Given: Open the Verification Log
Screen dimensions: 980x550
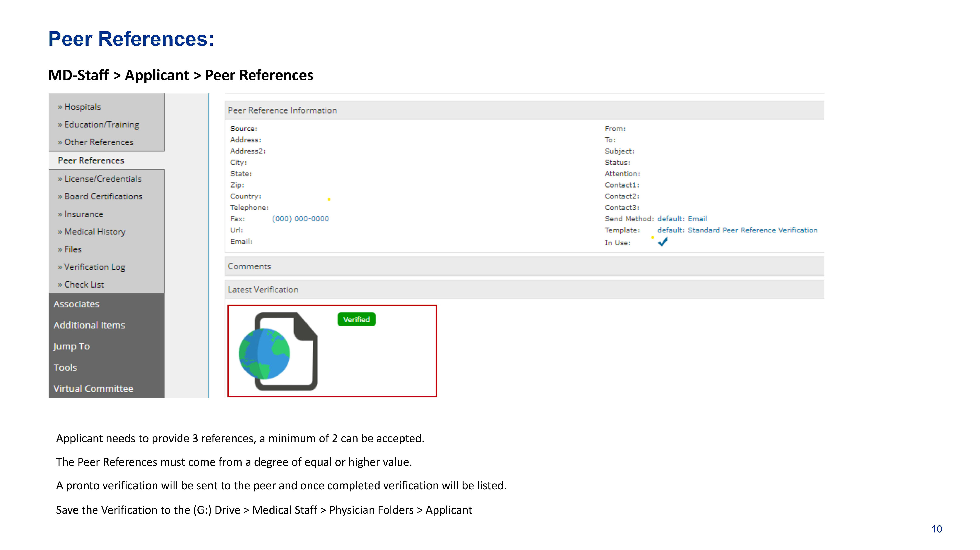Looking at the screenshot, I should pyautogui.click(x=94, y=267).
